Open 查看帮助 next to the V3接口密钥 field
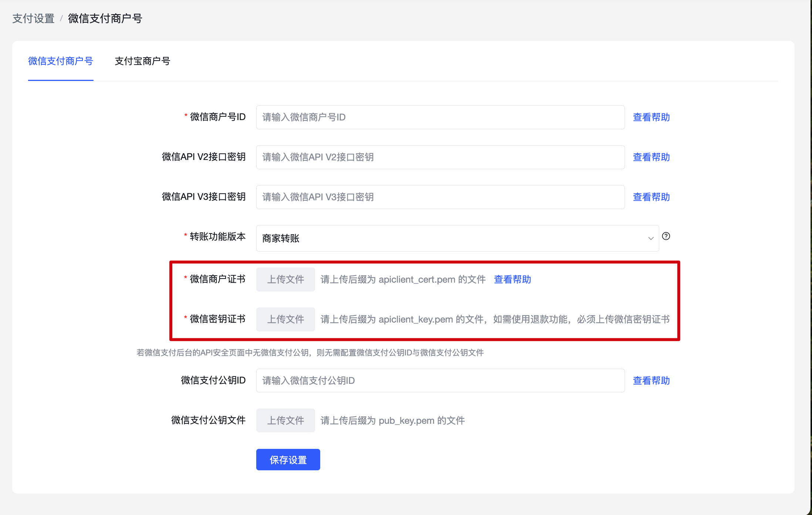Viewport: 812px width, 515px height. click(651, 197)
